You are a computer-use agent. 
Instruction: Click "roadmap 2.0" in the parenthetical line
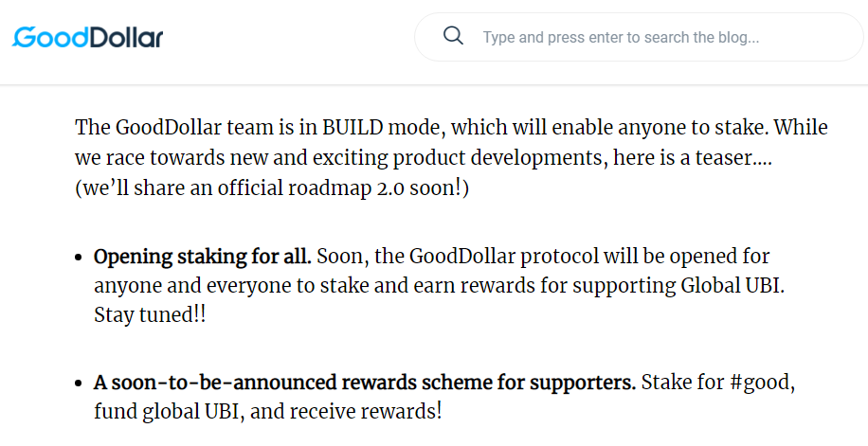[x=346, y=188]
